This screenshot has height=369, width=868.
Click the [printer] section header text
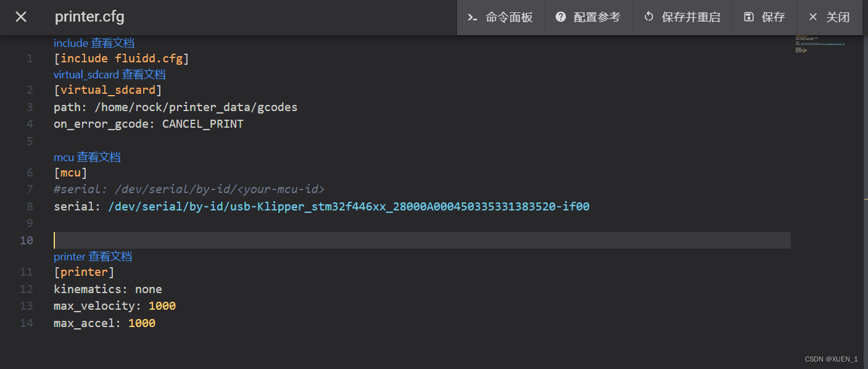(84, 272)
